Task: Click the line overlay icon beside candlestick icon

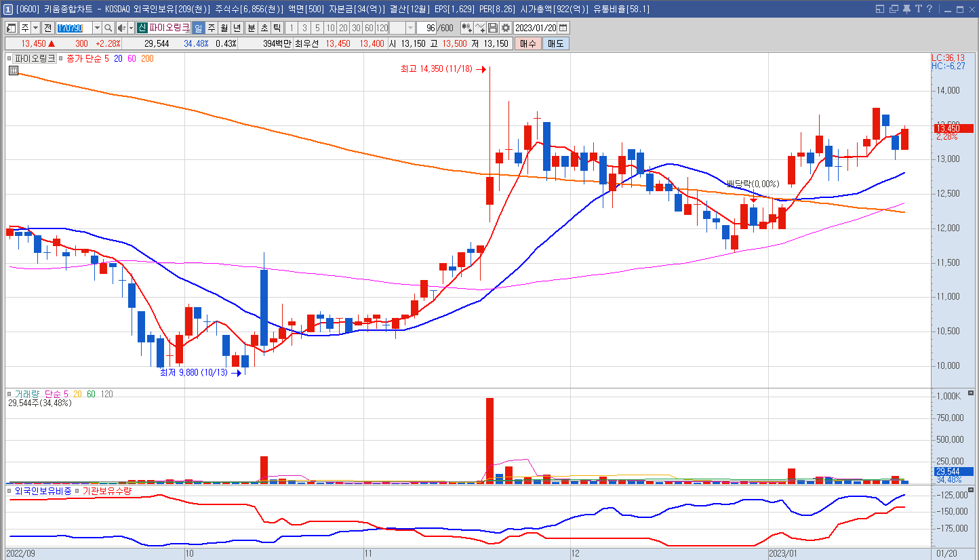Action: [480, 28]
